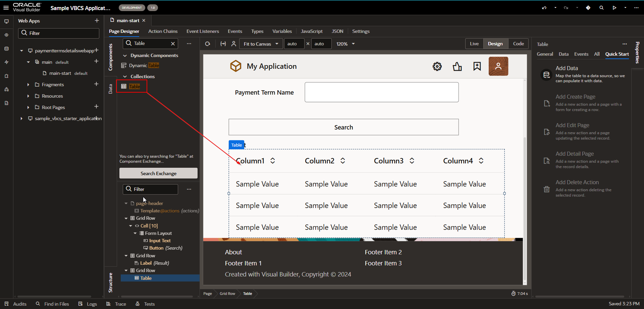The width and height of the screenshot is (644, 309).
Task: Click the Search Exchange button
Action: tap(158, 173)
